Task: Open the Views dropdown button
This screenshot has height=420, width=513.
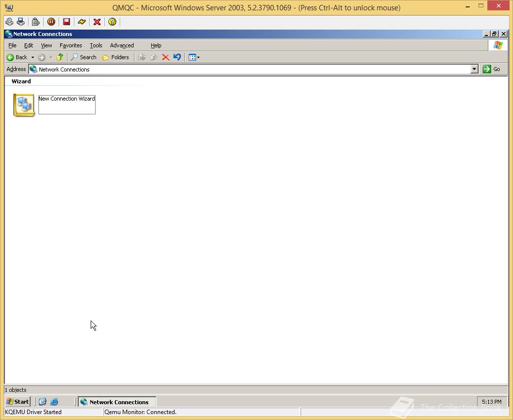Action: (x=194, y=57)
